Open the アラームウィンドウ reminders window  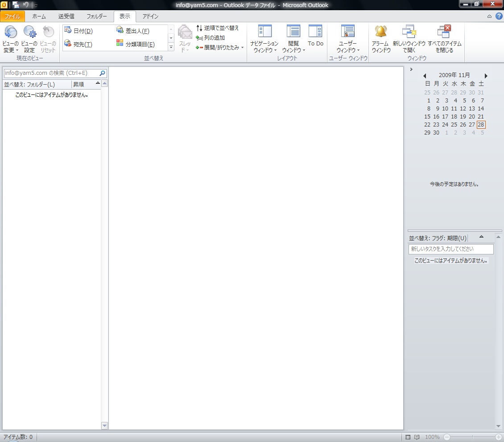381,39
